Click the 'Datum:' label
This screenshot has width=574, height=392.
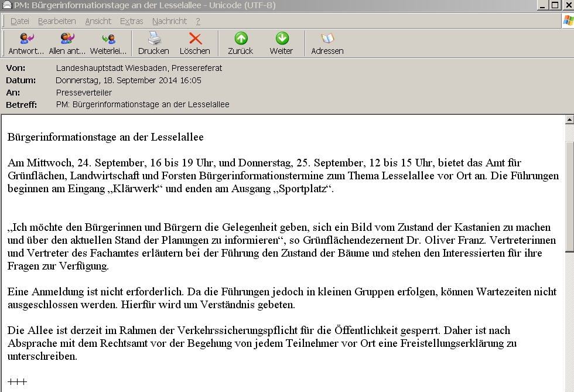(x=21, y=80)
